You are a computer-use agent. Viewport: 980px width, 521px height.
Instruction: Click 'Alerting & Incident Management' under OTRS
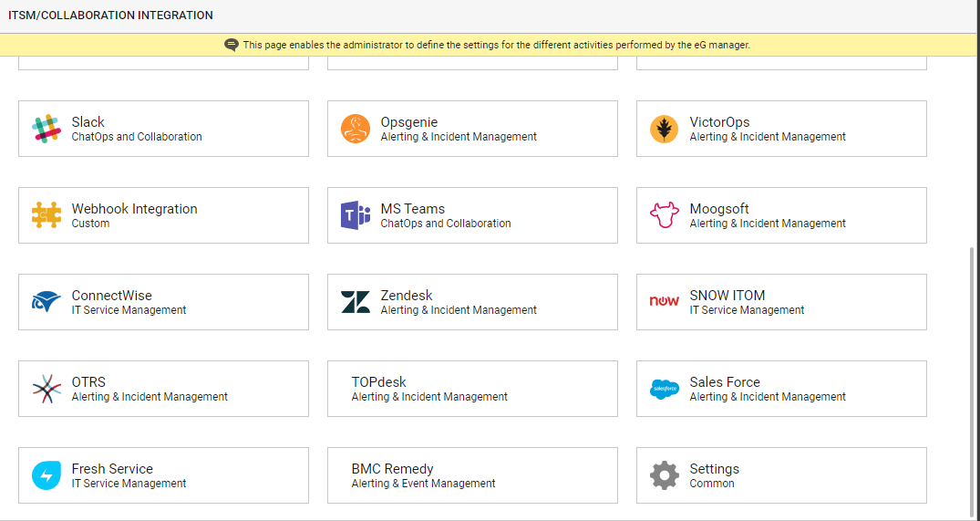150,397
